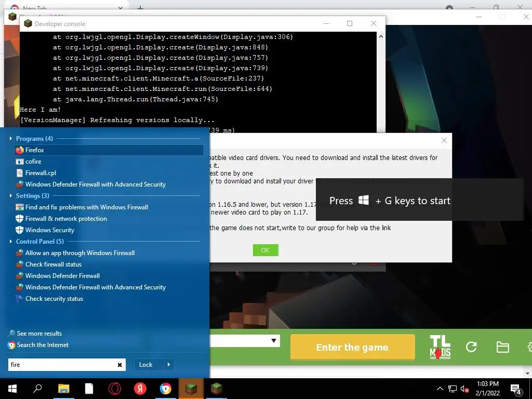Close the video driver warning dialog
The image size is (532, 399).
(444, 140)
